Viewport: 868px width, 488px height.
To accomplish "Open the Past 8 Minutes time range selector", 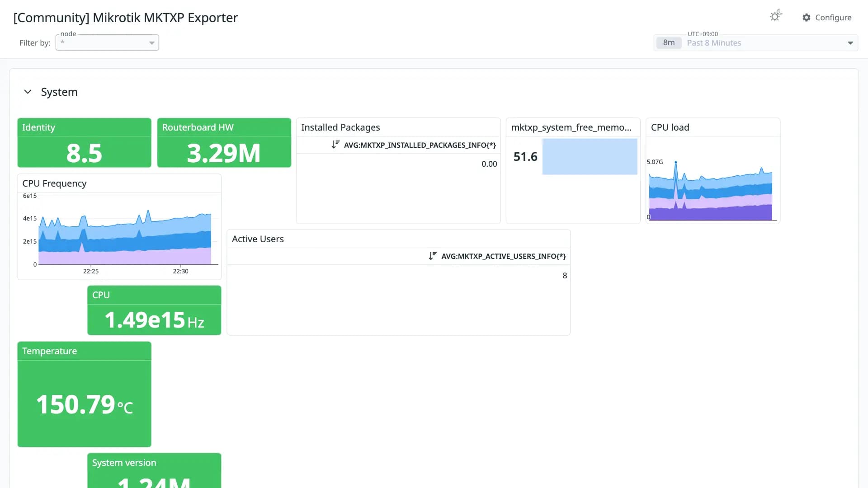I will pyautogui.click(x=755, y=43).
